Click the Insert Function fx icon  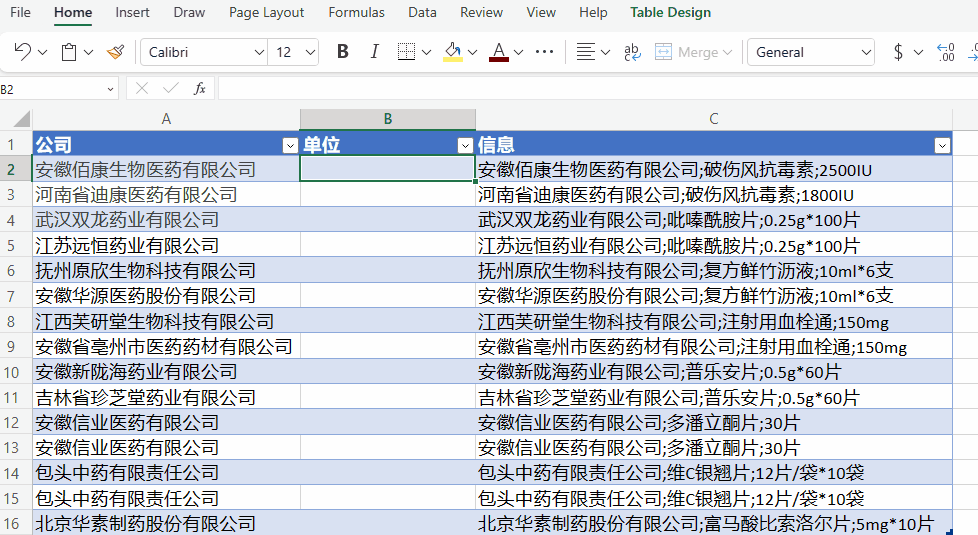coord(200,89)
